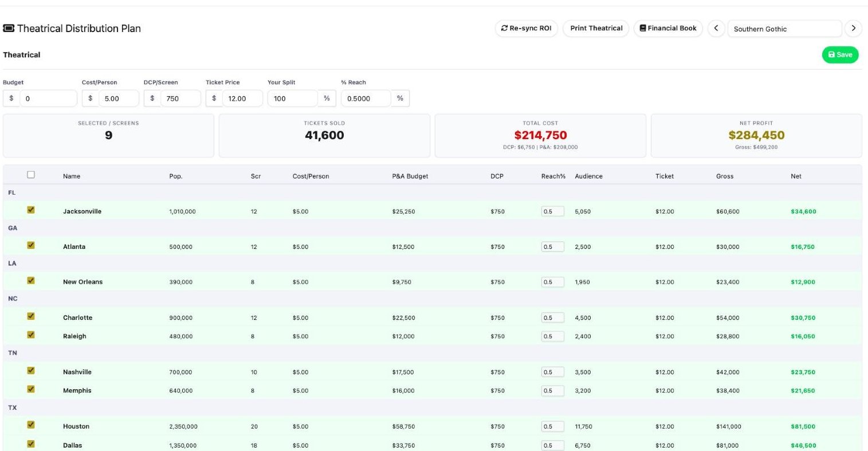Image resolution: width=868 pixels, height=451 pixels.
Task: Edit Reach% field in Atlanta row
Action: tap(552, 247)
